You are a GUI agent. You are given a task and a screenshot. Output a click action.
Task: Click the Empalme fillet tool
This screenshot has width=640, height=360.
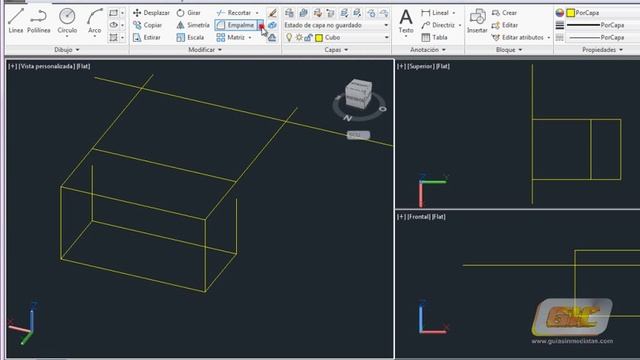click(x=236, y=25)
